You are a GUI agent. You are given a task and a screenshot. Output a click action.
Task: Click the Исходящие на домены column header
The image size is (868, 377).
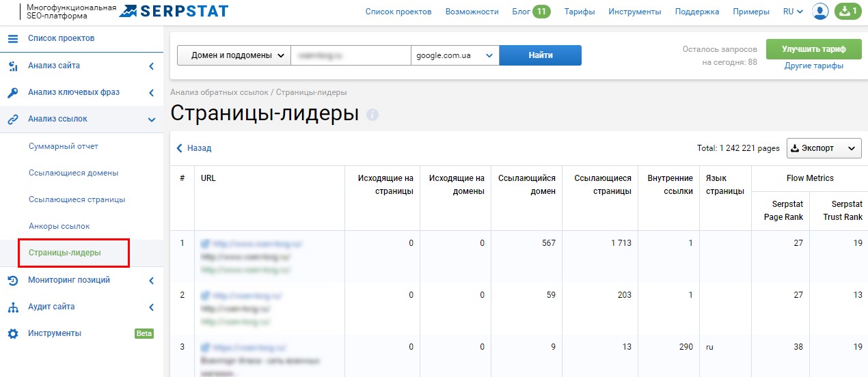pyautogui.click(x=457, y=185)
